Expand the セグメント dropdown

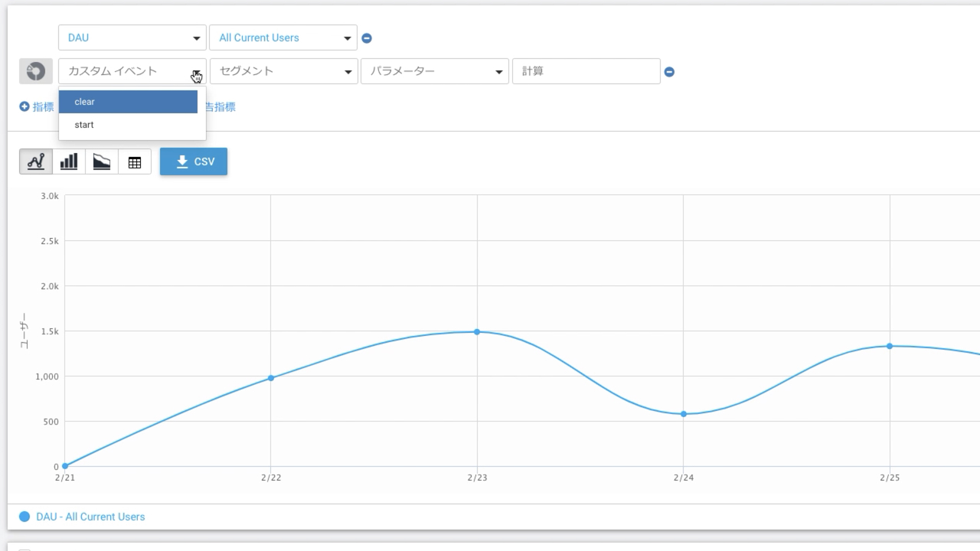pyautogui.click(x=283, y=71)
